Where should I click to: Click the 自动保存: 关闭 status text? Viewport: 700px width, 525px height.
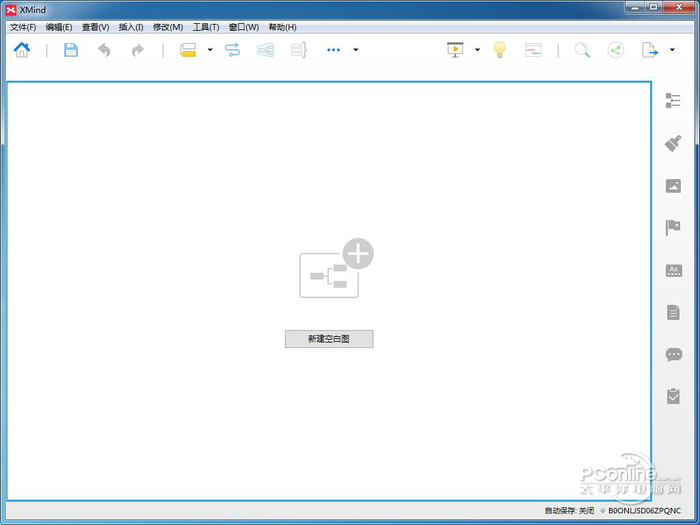click(569, 510)
